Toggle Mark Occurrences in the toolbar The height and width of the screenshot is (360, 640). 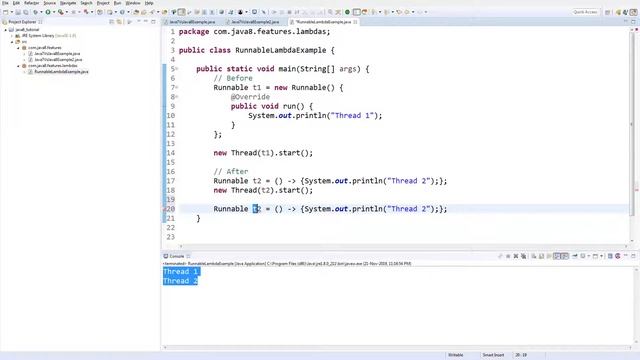click(x=181, y=12)
